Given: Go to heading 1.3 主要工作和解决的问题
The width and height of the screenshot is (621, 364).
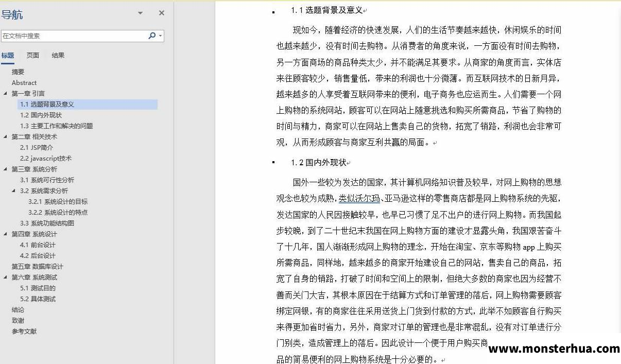Looking at the screenshot, I should point(57,126).
